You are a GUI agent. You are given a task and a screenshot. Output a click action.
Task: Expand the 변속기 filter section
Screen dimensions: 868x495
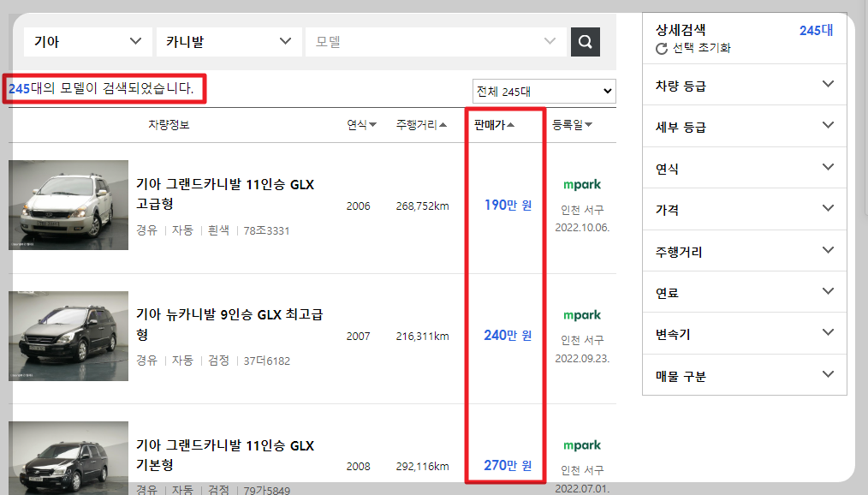(x=745, y=334)
